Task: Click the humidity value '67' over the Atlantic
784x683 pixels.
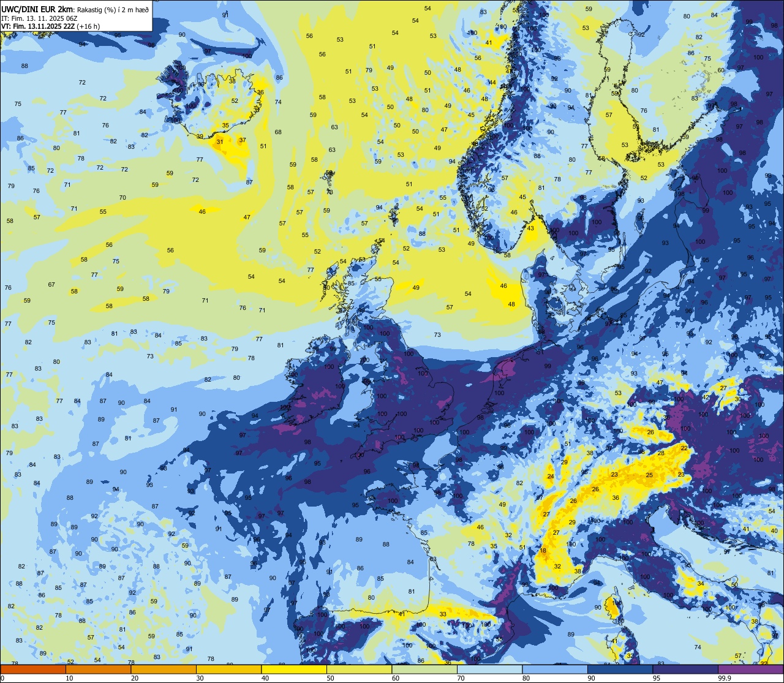Action: pos(51,285)
